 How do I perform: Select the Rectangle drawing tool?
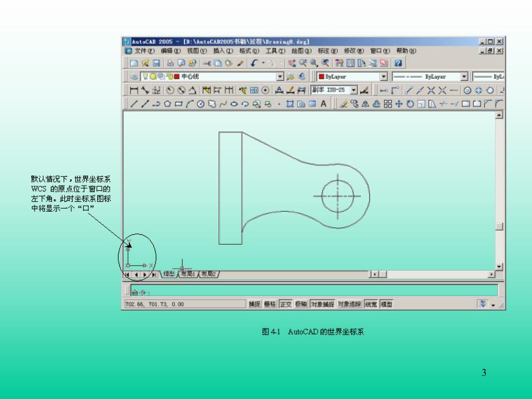(x=177, y=103)
